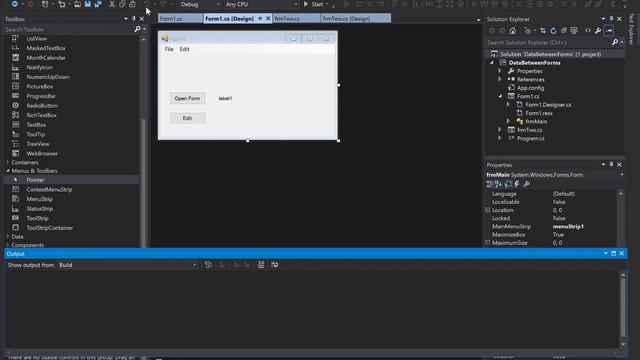The width and height of the screenshot is (640, 360).
Task: Open Show output from Build dropdown
Action: click(127, 265)
